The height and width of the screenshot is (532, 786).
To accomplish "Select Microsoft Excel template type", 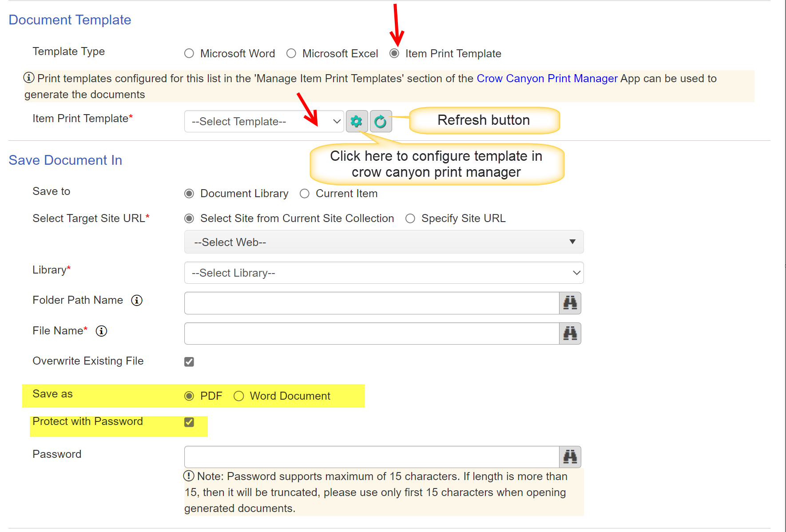I will (x=291, y=54).
